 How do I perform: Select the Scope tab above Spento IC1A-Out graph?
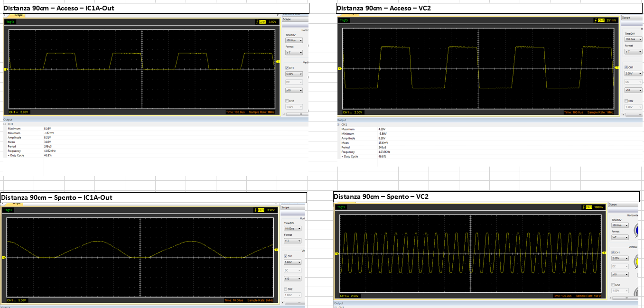click(17, 203)
